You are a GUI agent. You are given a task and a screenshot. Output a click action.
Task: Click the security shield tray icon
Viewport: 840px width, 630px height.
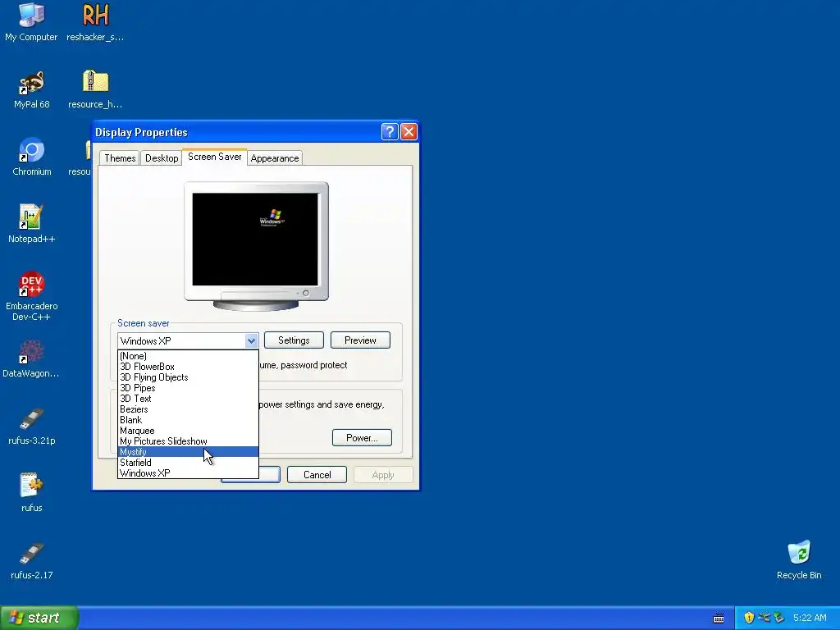tap(749, 618)
